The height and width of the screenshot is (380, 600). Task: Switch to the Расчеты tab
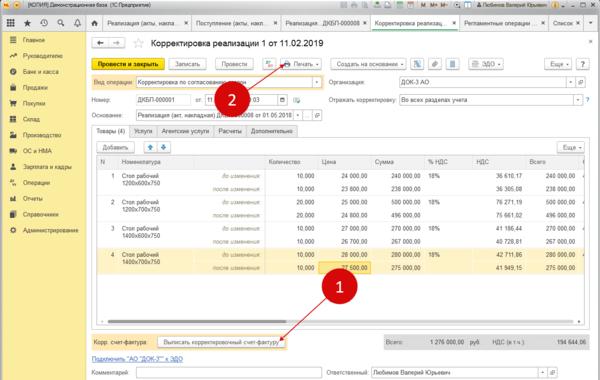click(x=230, y=131)
